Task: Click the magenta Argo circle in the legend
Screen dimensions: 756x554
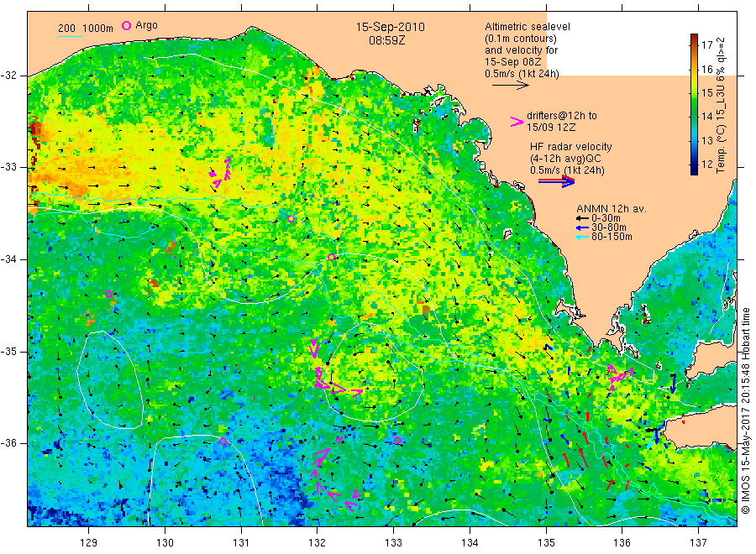Action: point(126,26)
